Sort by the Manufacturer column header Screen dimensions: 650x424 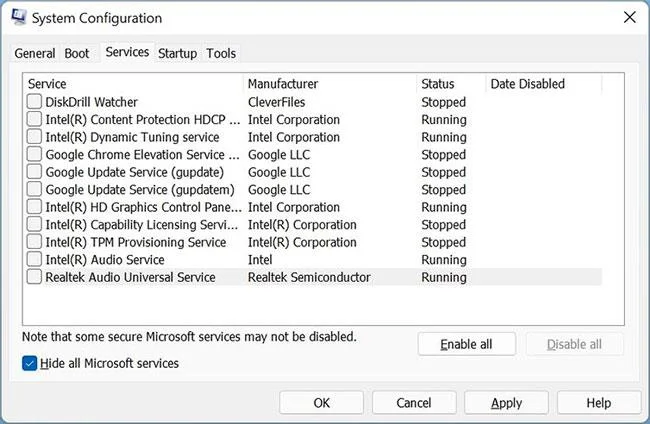click(330, 84)
